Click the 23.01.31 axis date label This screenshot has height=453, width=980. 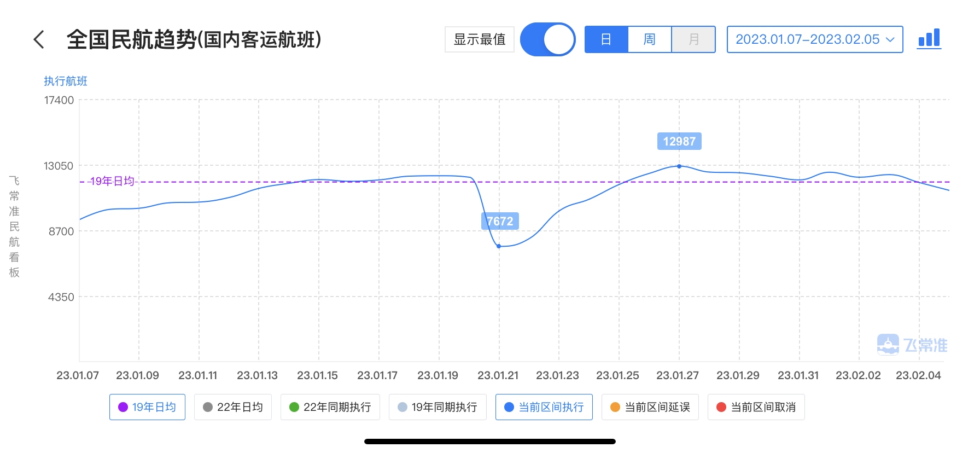click(x=798, y=375)
